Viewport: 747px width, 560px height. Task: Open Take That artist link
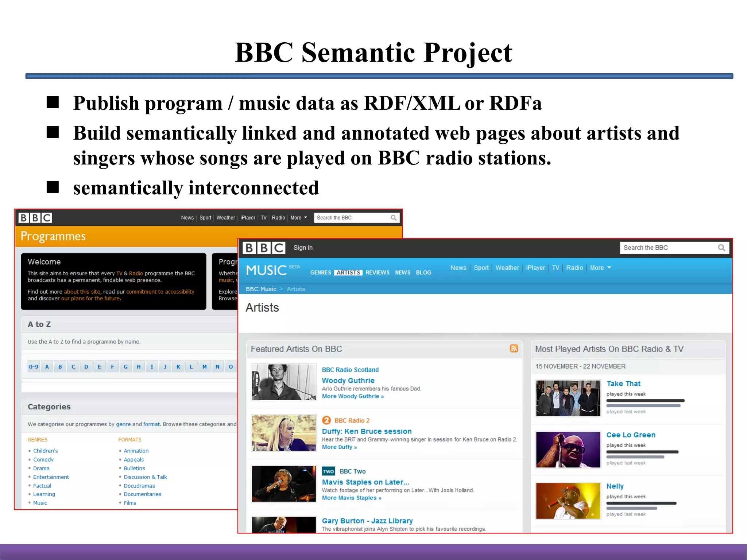point(623,384)
